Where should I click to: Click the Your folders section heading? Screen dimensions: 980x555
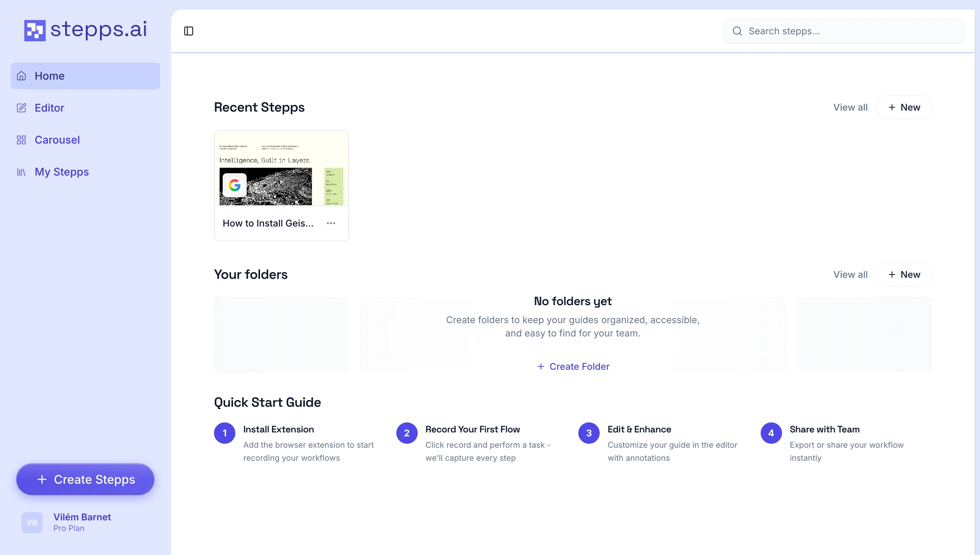point(251,275)
